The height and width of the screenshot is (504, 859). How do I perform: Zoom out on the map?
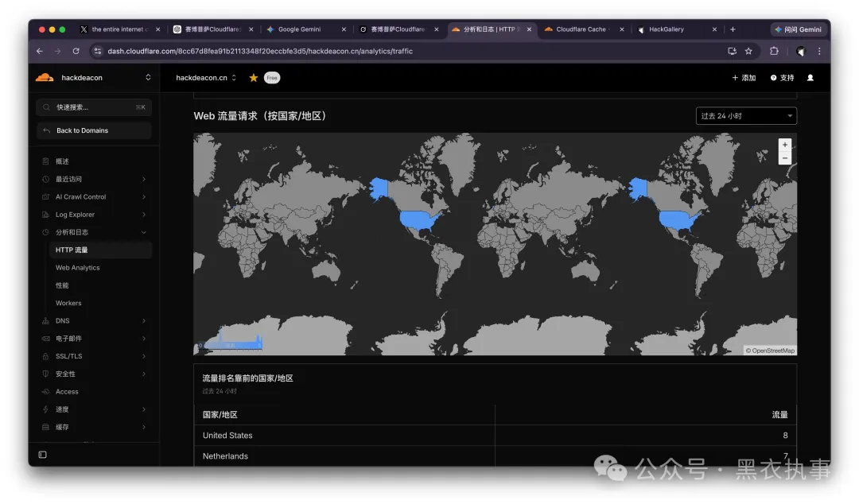pyautogui.click(x=784, y=158)
